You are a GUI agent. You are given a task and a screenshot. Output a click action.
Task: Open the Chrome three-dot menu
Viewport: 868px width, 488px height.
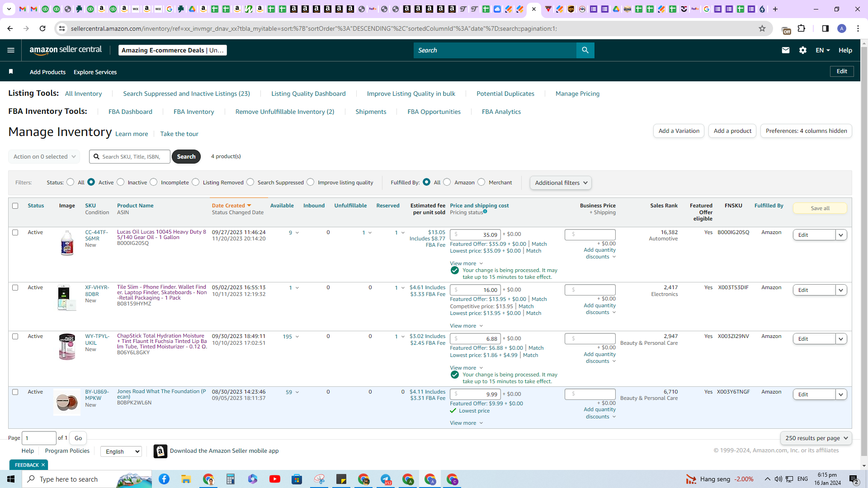(858, 28)
